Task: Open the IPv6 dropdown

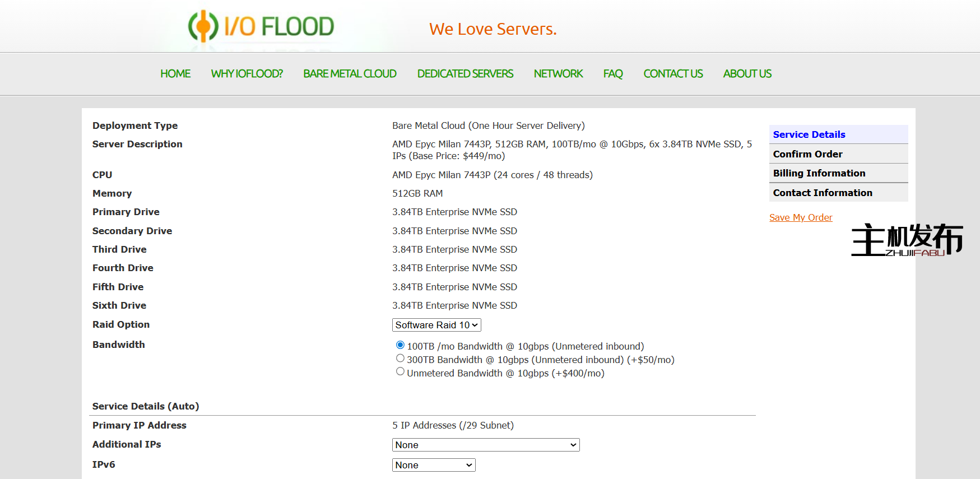Action: pyautogui.click(x=433, y=465)
